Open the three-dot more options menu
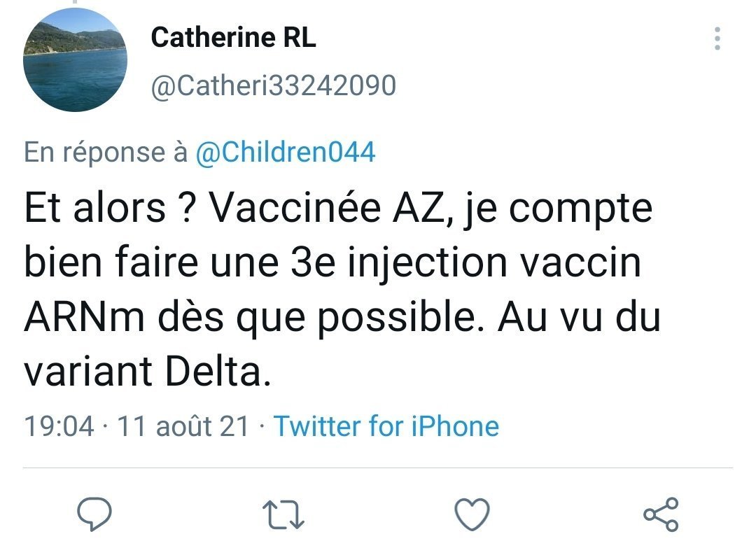The width and height of the screenshot is (756, 555). pos(717,39)
